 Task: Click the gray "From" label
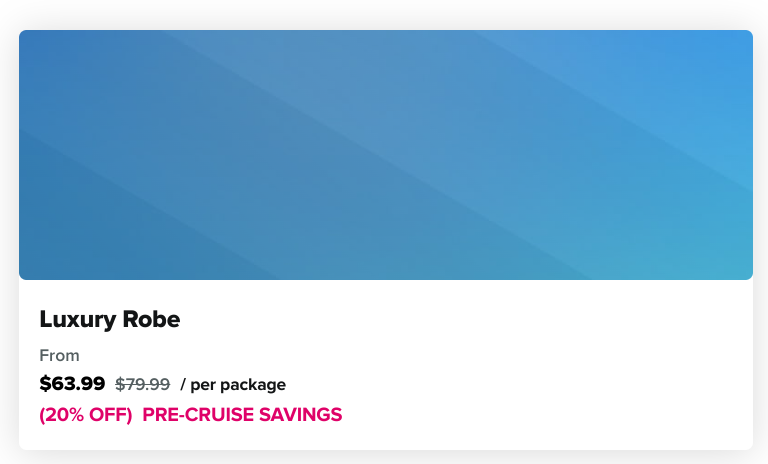[x=59, y=355]
